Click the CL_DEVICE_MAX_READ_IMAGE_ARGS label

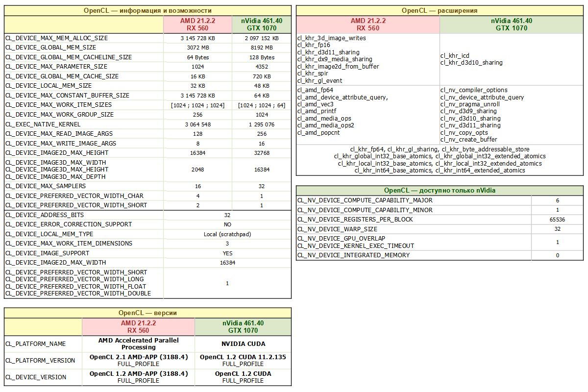pyautogui.click(x=59, y=134)
